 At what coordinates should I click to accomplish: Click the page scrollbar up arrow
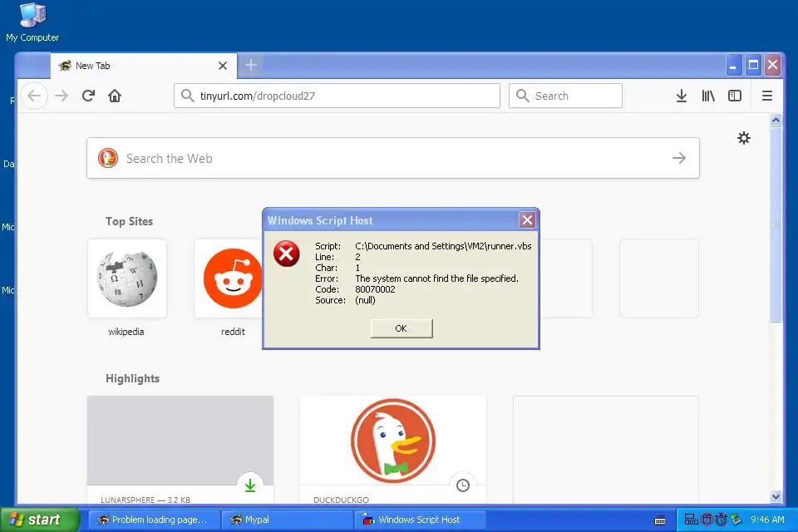pyautogui.click(x=776, y=121)
